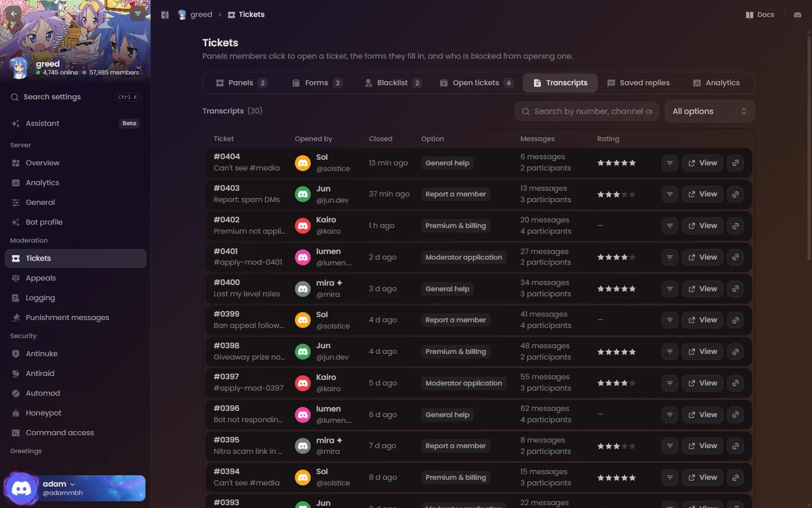Click the filter icon on ticket #0399's row
This screenshot has width=812, height=508.
click(x=669, y=320)
